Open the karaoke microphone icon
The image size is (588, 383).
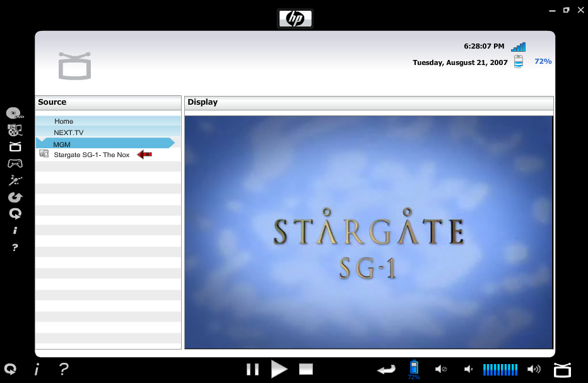click(x=15, y=180)
